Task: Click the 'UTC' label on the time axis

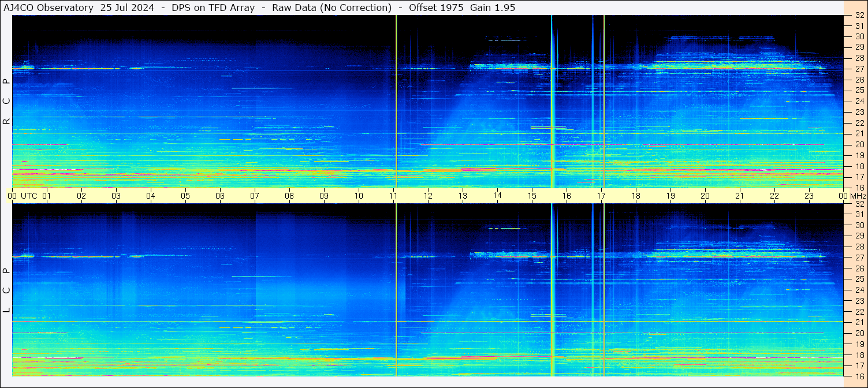Action: coord(29,196)
